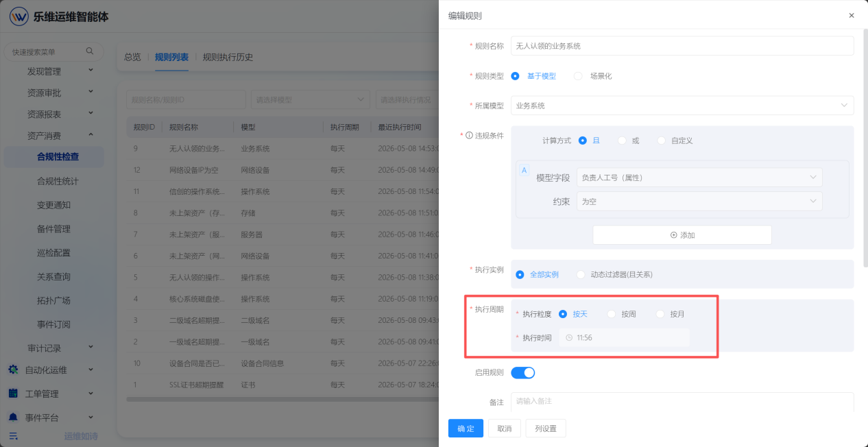The width and height of the screenshot is (868, 447).
Task: Open the 请选择模型 filter dropdown
Action: [x=311, y=100]
